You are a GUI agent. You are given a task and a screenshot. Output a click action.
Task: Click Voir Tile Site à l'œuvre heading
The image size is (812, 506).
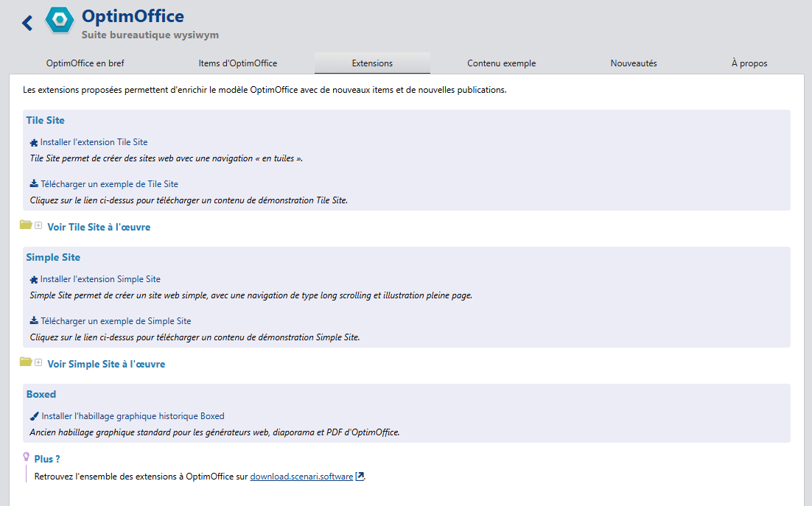tap(99, 227)
